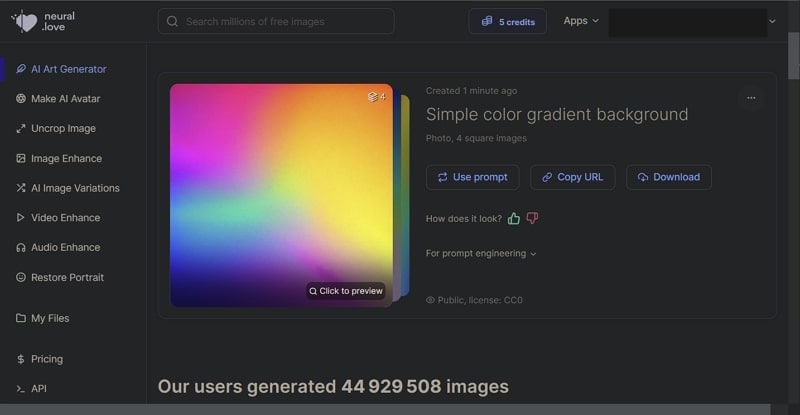800x415 pixels.
Task: Click the Restore Portrait icon
Action: coord(21,277)
